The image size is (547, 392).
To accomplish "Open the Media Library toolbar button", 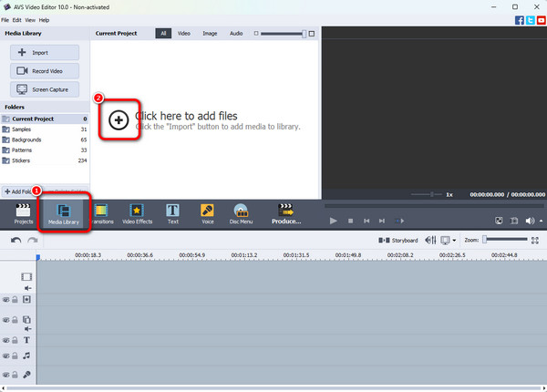I will 64,214.
